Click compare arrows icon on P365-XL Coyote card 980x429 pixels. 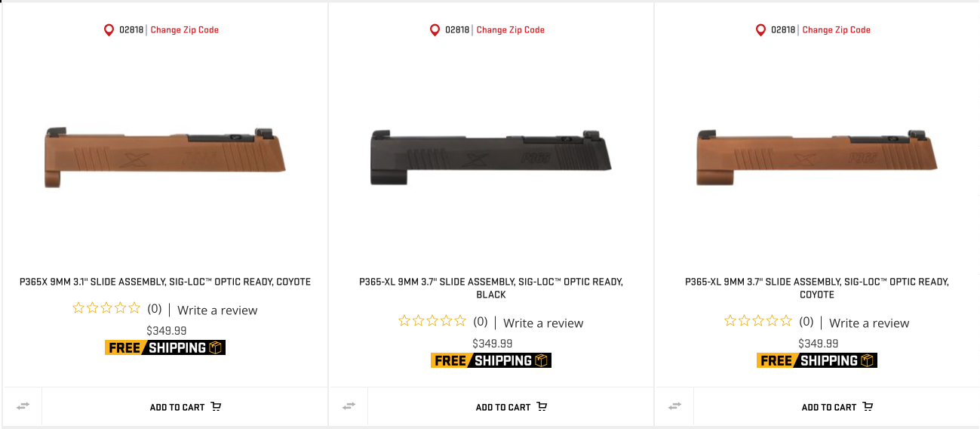point(674,406)
